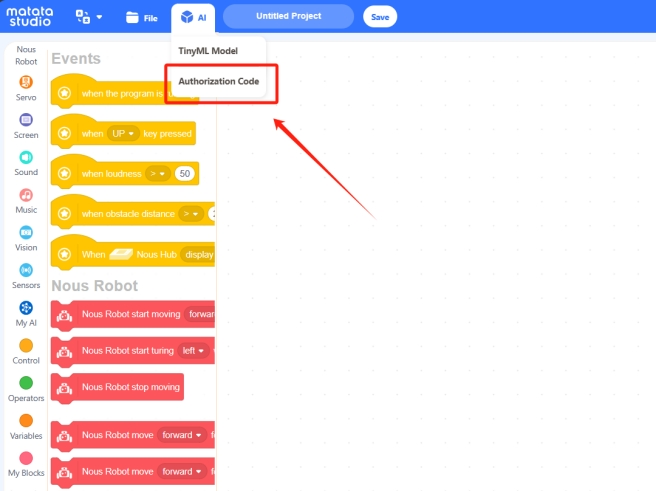The width and height of the screenshot is (656, 491).
Task: Click the Matata Studio logo
Action: (x=32, y=17)
